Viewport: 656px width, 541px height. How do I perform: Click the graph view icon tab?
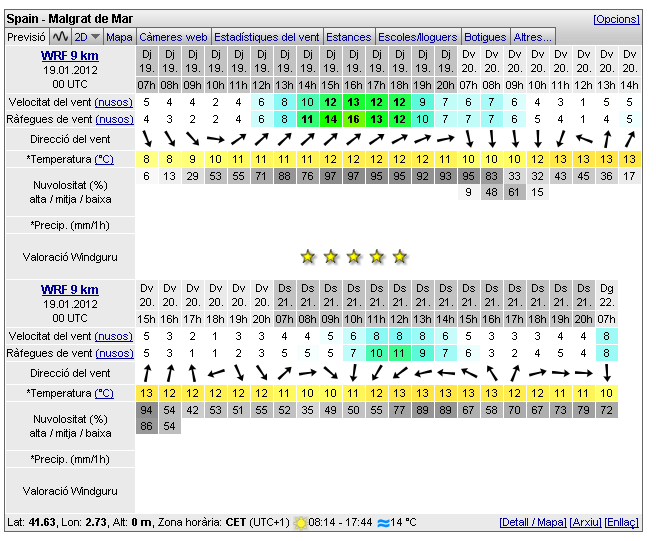60,37
